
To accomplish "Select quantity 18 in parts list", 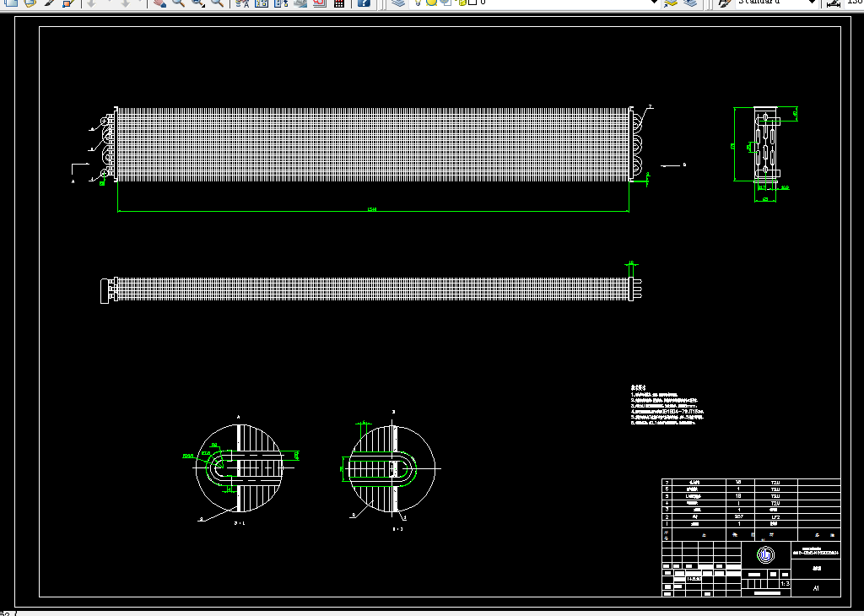I will pyautogui.click(x=738, y=496).
